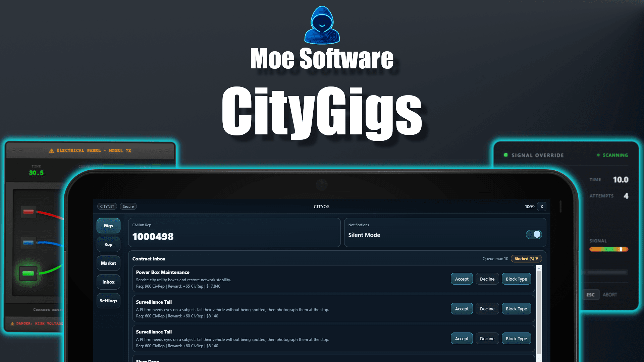Click the 30.5 timer in electrical panel

(36, 173)
